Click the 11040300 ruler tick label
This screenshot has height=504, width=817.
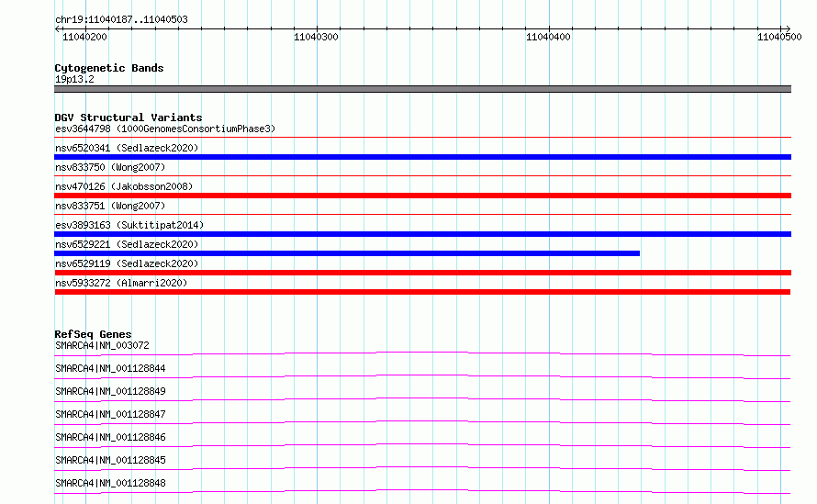point(316,37)
